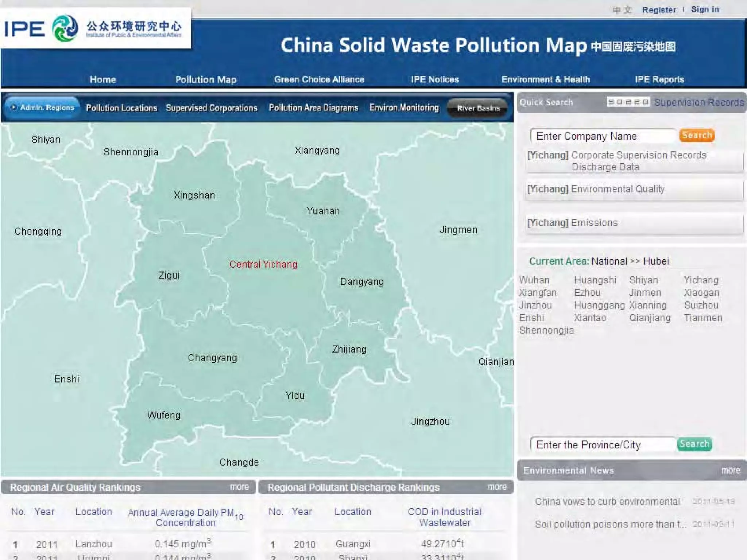This screenshot has width=747, height=560.
Task: Switch language via the Chinese characters icon
Action: click(x=622, y=10)
